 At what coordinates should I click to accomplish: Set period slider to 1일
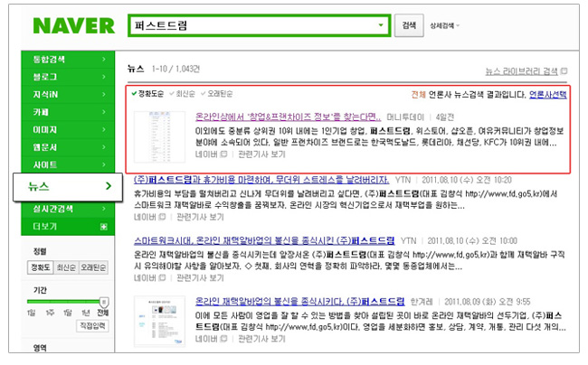tap(31, 313)
